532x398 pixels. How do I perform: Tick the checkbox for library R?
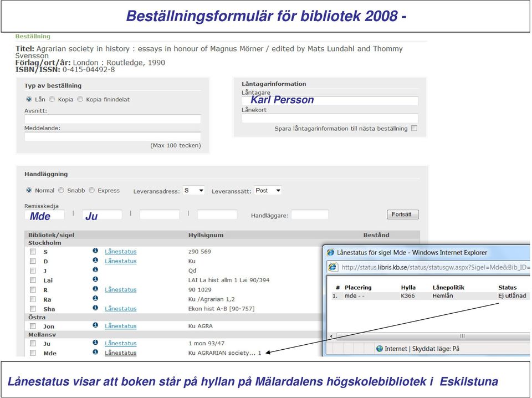[x=33, y=289]
